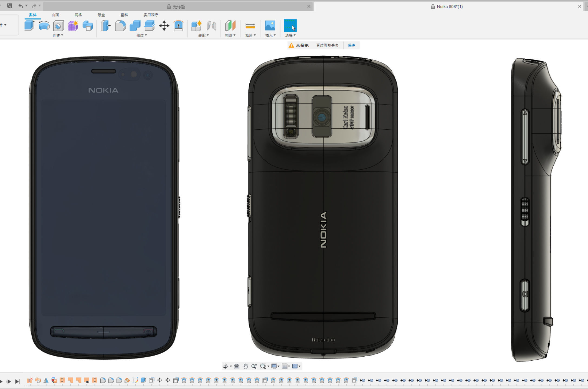Select the New Component tool
Viewport: 588px width, 389px height.
197,26
